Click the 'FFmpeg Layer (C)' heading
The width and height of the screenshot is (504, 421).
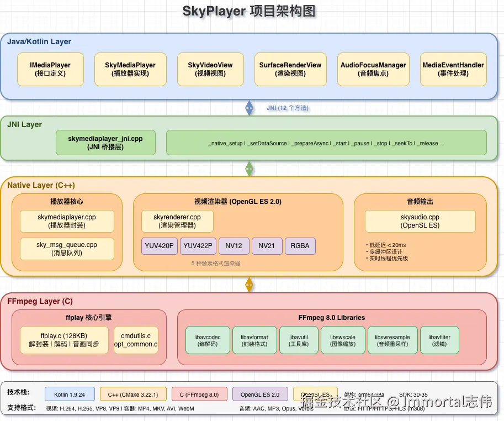(x=40, y=301)
